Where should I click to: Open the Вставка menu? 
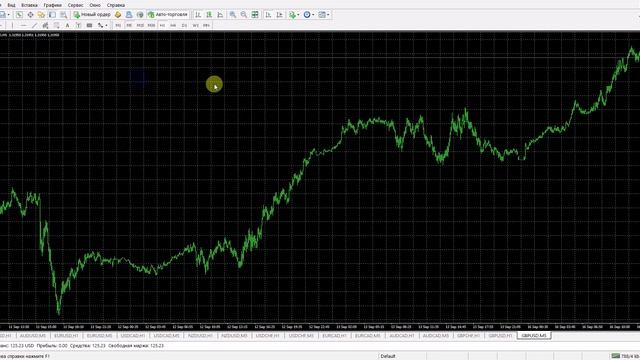[x=29, y=5]
